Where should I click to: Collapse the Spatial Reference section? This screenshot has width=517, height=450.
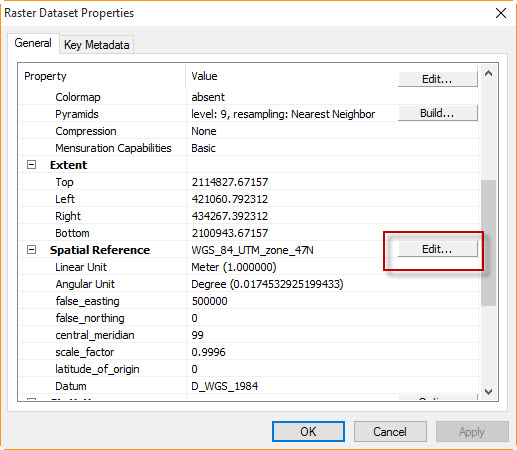[31, 250]
